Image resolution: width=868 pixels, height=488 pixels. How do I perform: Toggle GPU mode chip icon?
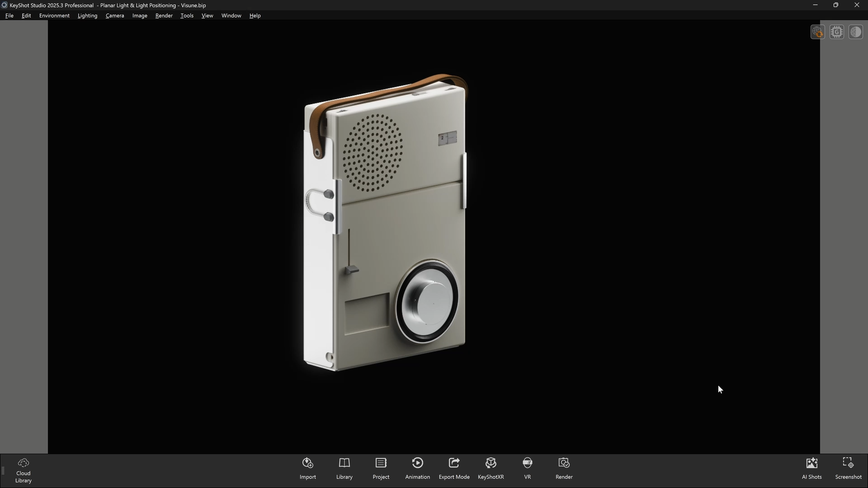pyautogui.click(x=837, y=32)
